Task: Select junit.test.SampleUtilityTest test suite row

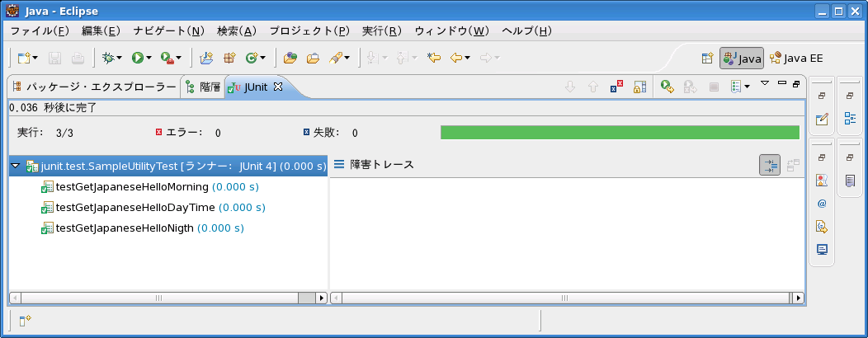Action: pyautogui.click(x=168, y=166)
